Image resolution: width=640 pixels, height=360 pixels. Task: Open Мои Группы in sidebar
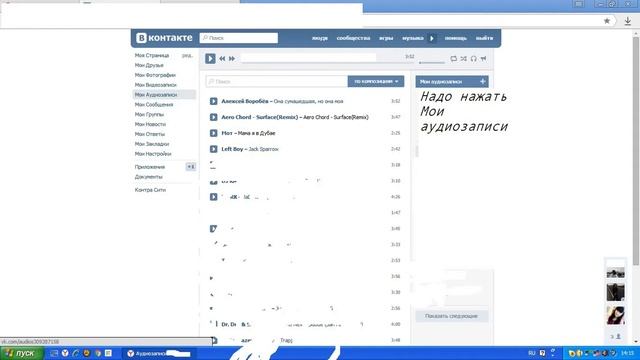[x=149, y=114]
